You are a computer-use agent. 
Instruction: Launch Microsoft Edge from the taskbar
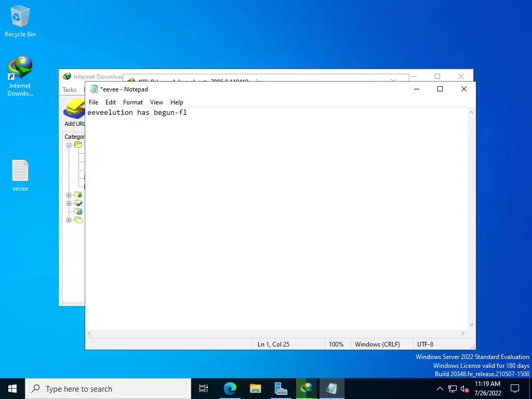click(x=230, y=389)
